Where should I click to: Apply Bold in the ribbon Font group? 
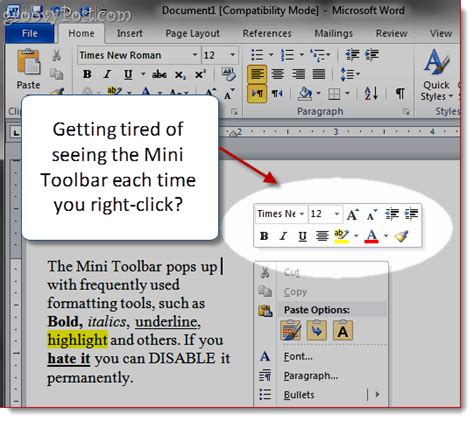pos(87,74)
